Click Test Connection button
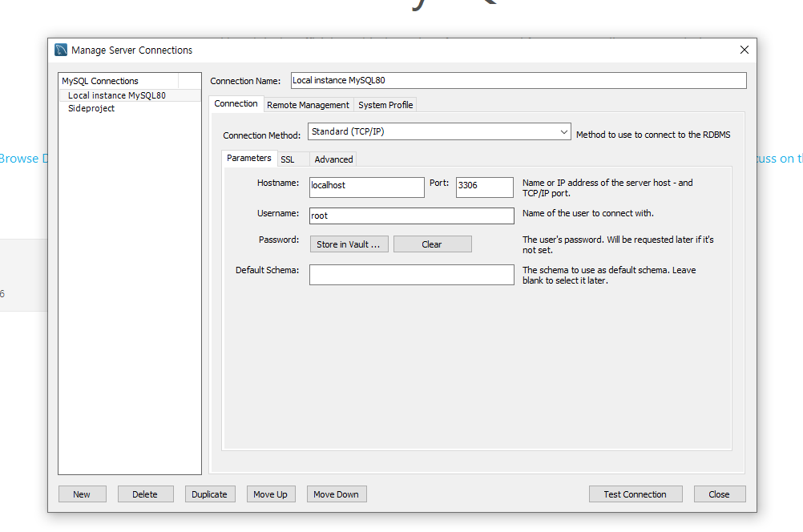Image resolution: width=803 pixels, height=532 pixels. pos(635,494)
